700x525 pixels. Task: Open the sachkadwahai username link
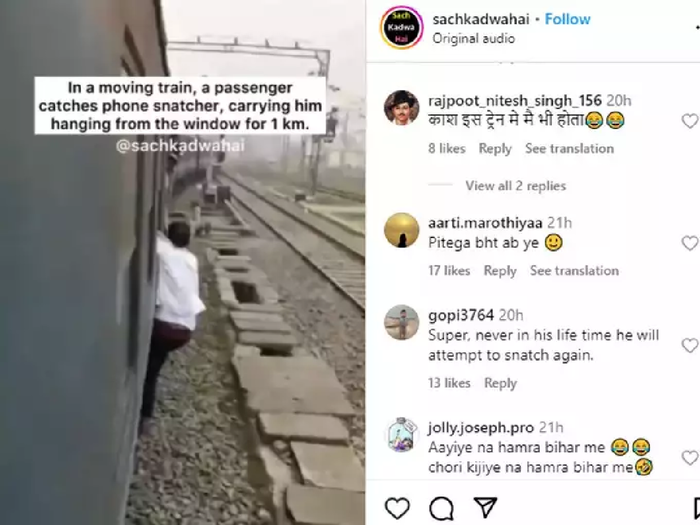(481, 19)
